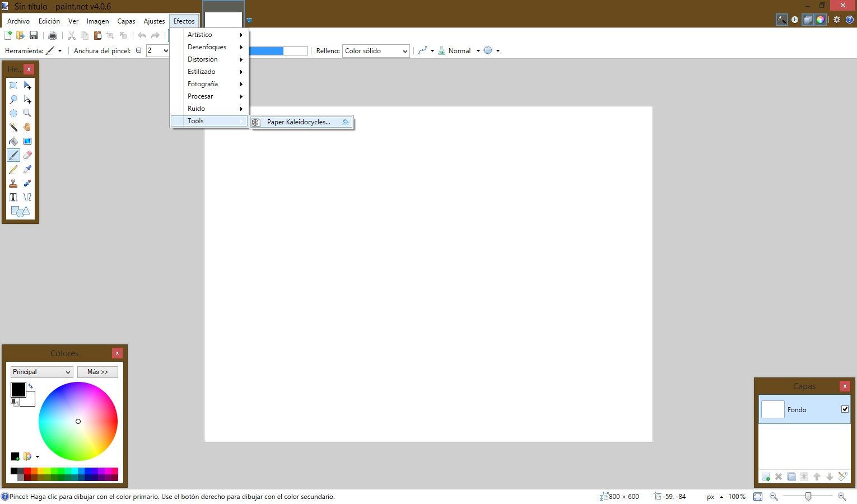Open the Capas menu
The height and width of the screenshot is (504, 857).
(126, 21)
